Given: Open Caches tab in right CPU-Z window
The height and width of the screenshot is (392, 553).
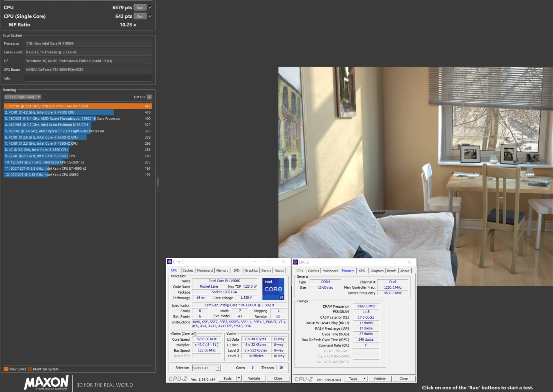Looking at the screenshot, I should point(313,271).
